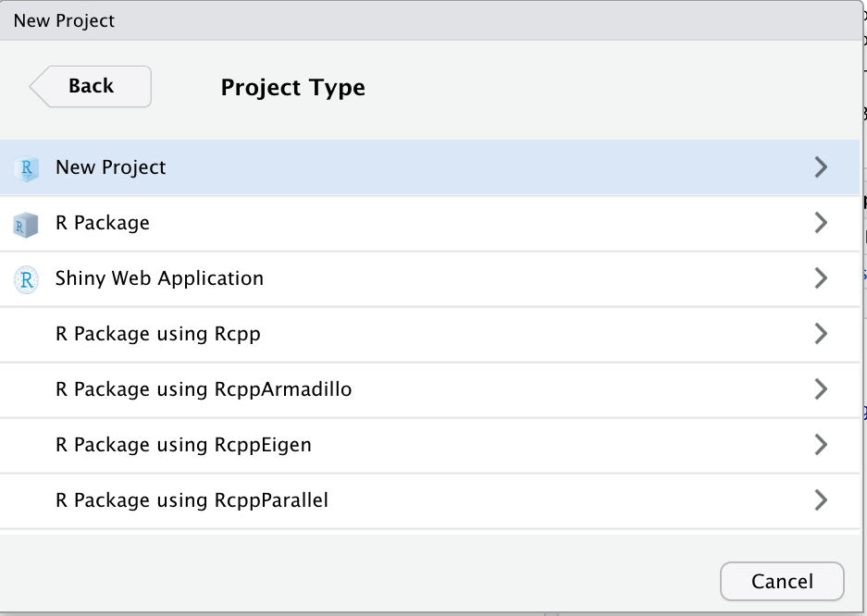Viewport: 867px width, 616px height.
Task: Cancel the New Project dialog
Action: (782, 582)
